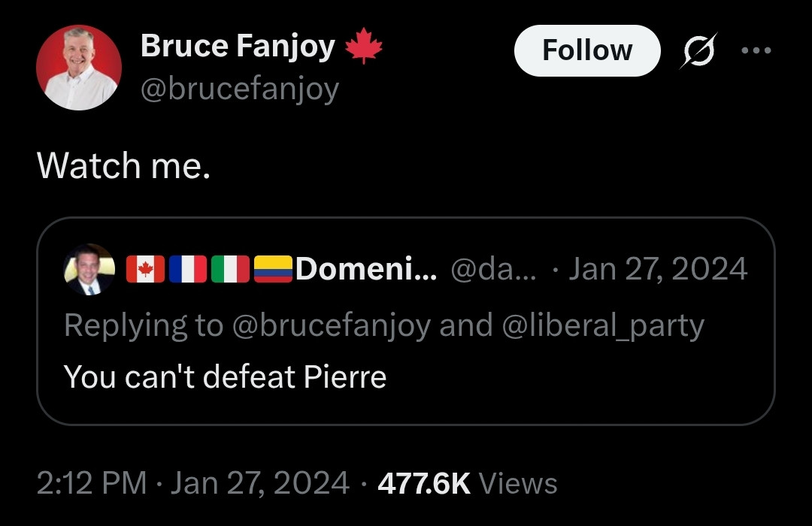Click the @brucefanjoy handle under the name
Image resolution: width=812 pixels, height=526 pixels.
click(240, 89)
